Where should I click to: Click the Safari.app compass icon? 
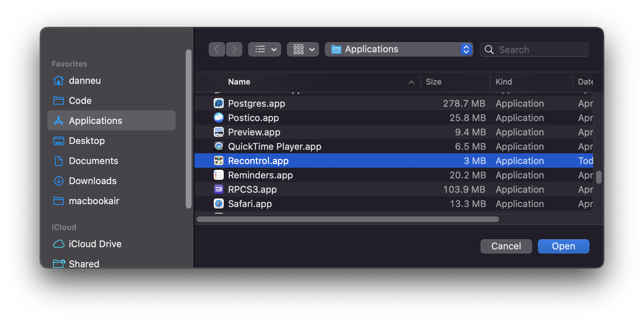tap(219, 203)
